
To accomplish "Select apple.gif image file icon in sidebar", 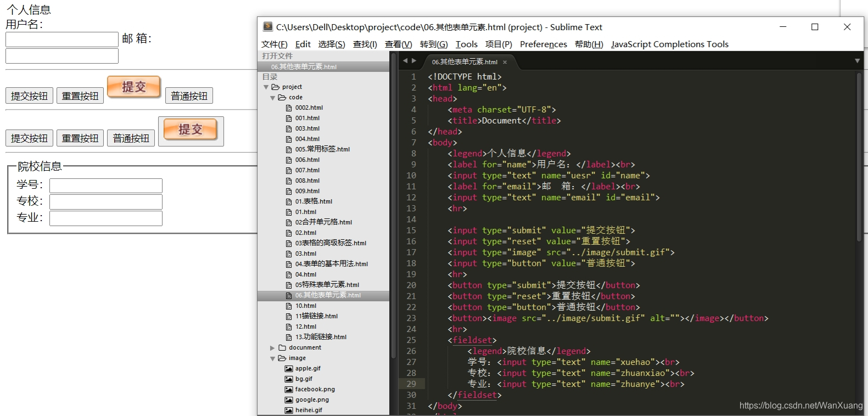I will click(x=289, y=368).
